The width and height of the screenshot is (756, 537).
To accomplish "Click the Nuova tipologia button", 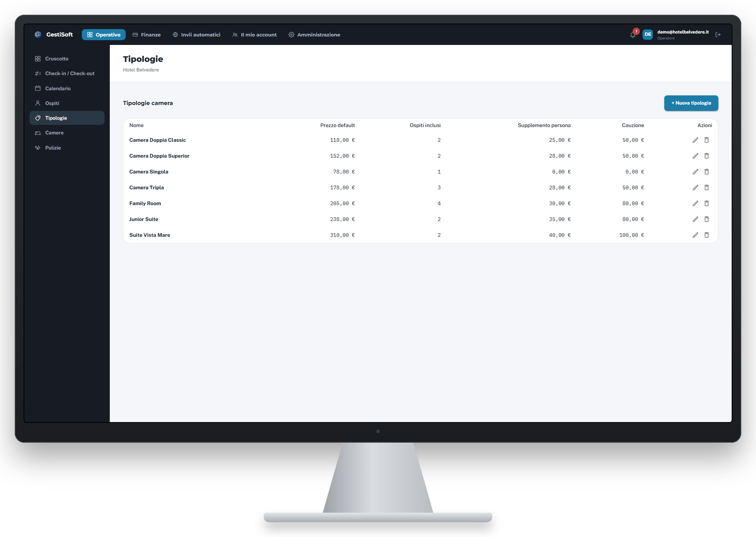I will point(691,103).
